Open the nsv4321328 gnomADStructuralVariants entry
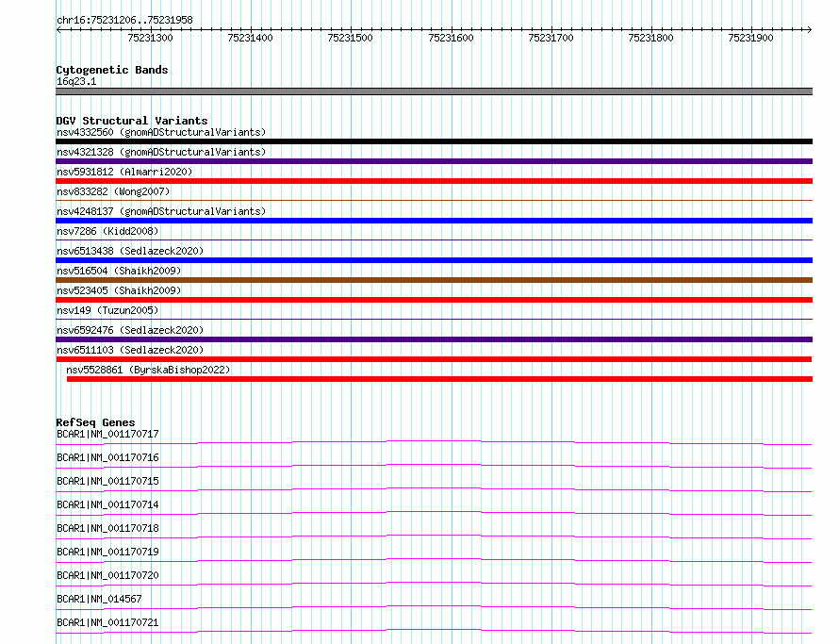Image resolution: width=839 pixels, height=644 pixels. [161, 152]
